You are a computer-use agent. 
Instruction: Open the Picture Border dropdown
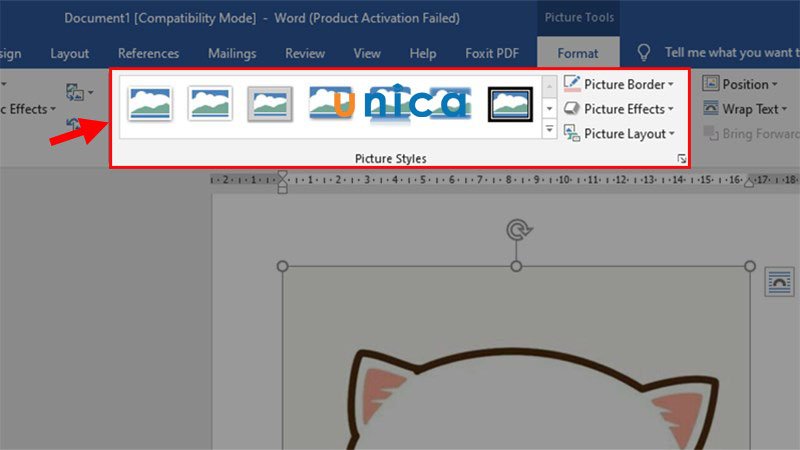629,84
